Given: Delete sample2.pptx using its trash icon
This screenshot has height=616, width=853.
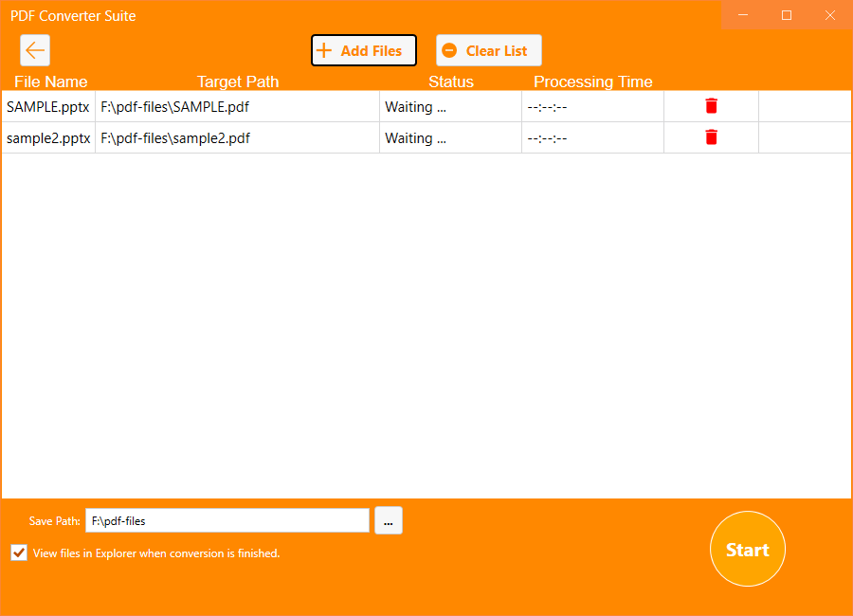Looking at the screenshot, I should [x=711, y=137].
